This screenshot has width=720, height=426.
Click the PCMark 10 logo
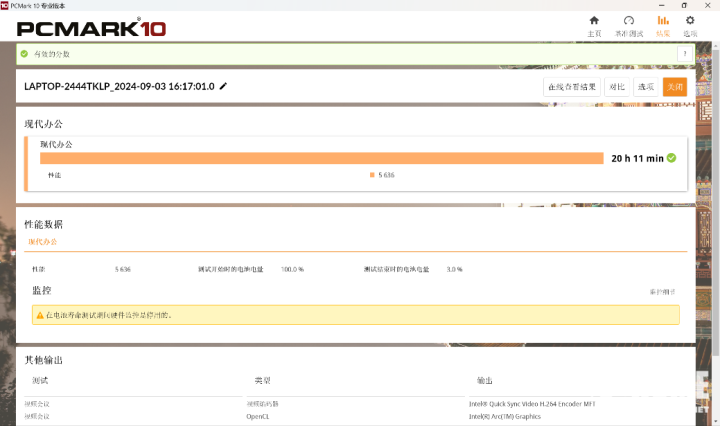click(x=91, y=28)
